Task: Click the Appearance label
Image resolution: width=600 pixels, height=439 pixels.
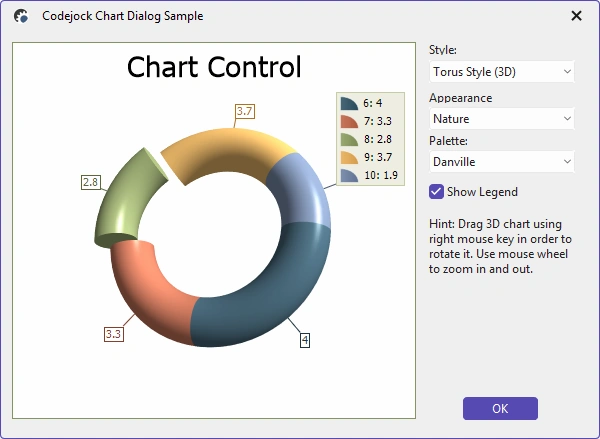Action: tap(460, 98)
